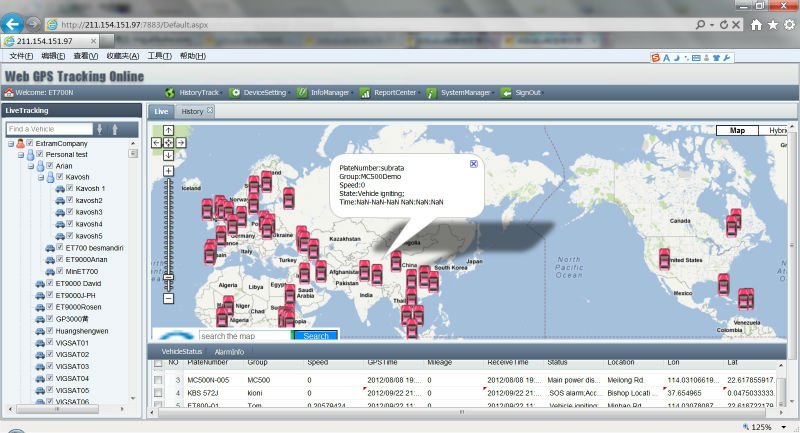Open the 文件(F) menu
Viewport: 800px width, 433px height.
21,56
